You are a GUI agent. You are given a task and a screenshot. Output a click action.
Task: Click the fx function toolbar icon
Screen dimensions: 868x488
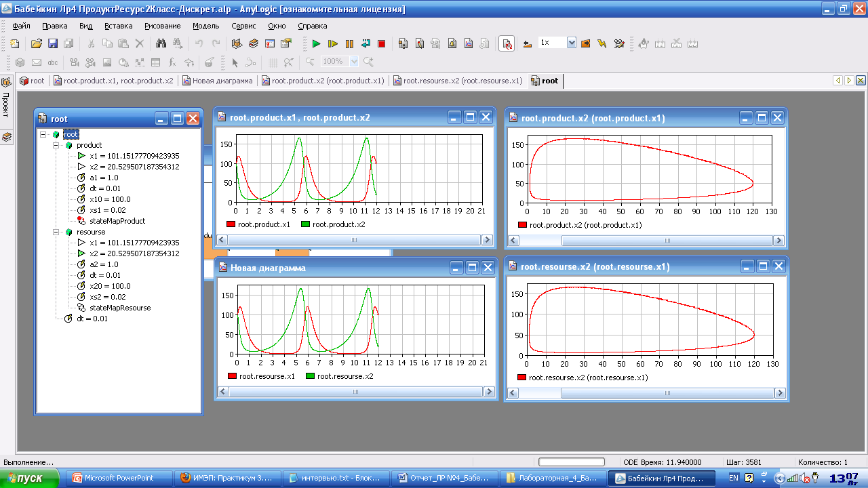tap(172, 62)
